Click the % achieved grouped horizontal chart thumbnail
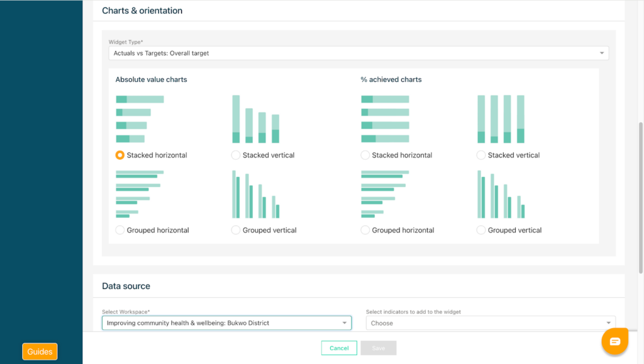644x364 pixels. [384, 194]
